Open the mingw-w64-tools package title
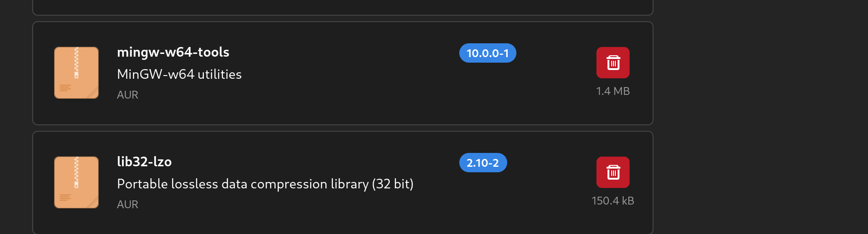This screenshot has width=868, height=234. 173,52
